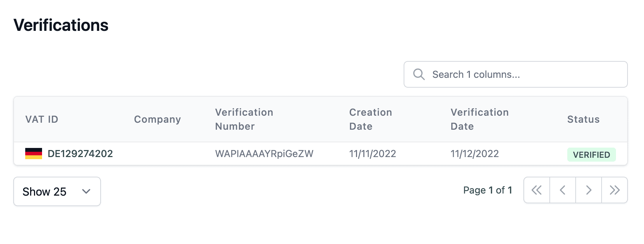This screenshot has width=644, height=244.
Task: Sort by Verification Number column header
Action: pyautogui.click(x=244, y=119)
